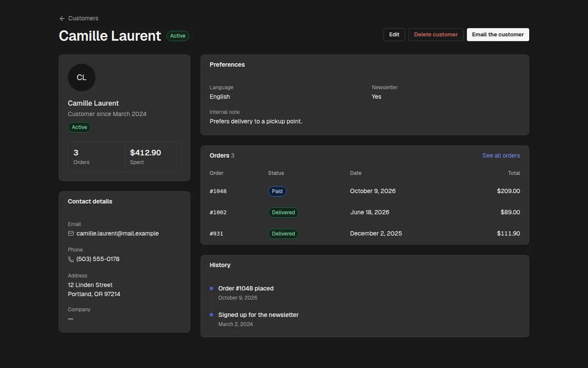
Task: Go back to the Customers list
Action: (79, 18)
